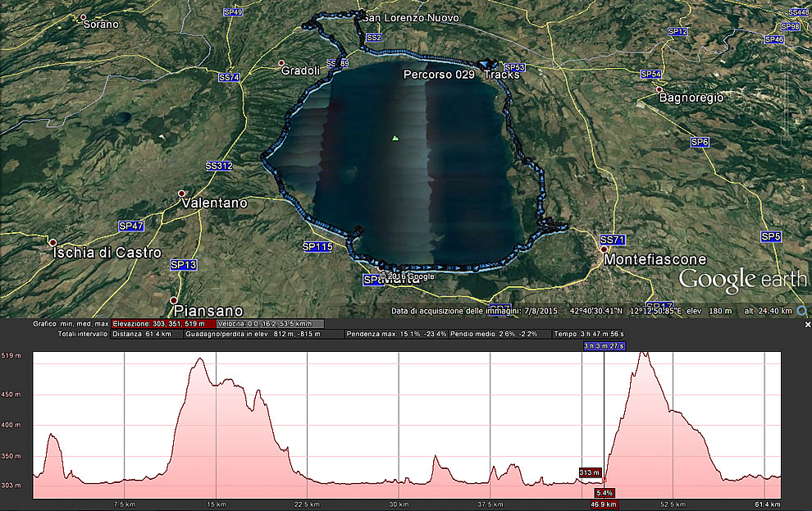The image size is (812, 511).
Task: Click the San Lorenzo Nuovo label
Action: pos(410,17)
